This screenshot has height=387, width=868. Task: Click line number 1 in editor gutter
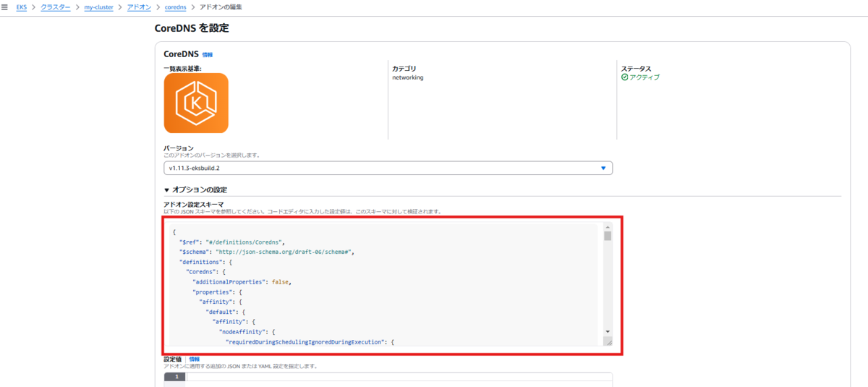(176, 377)
